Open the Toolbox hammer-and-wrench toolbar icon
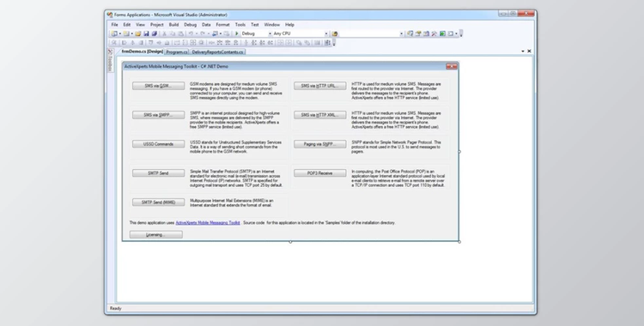This screenshot has width=644, height=326. [434, 33]
